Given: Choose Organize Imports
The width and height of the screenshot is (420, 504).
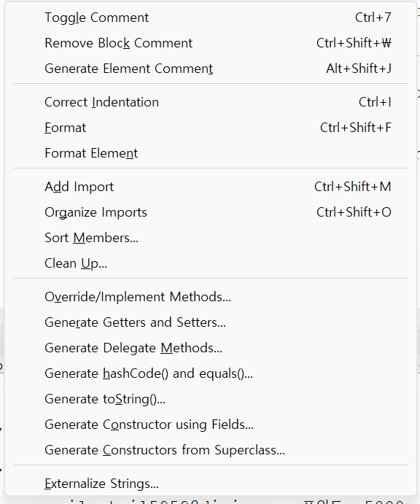Looking at the screenshot, I should 211,212.
